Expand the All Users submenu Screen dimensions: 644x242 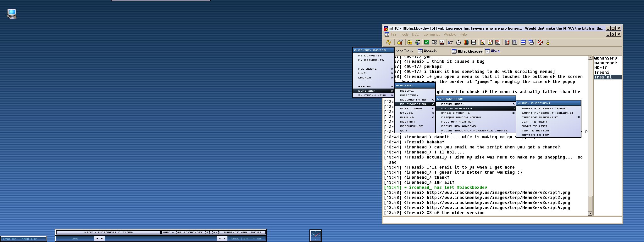click(x=373, y=69)
